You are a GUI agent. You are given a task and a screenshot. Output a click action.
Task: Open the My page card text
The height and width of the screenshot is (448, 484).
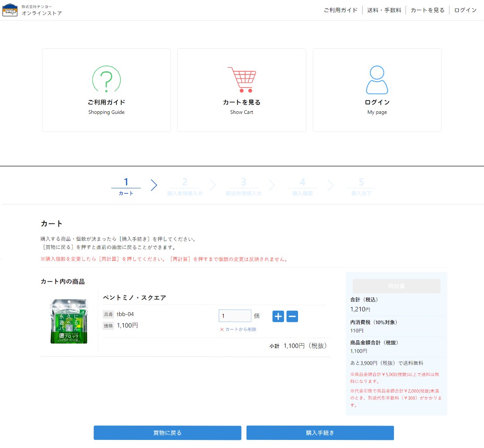click(x=377, y=112)
